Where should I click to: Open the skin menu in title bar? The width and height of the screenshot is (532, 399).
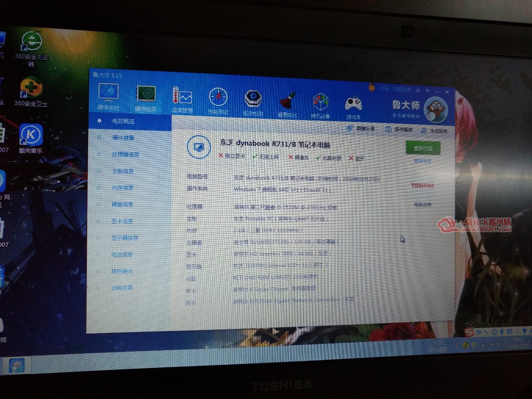(418, 90)
